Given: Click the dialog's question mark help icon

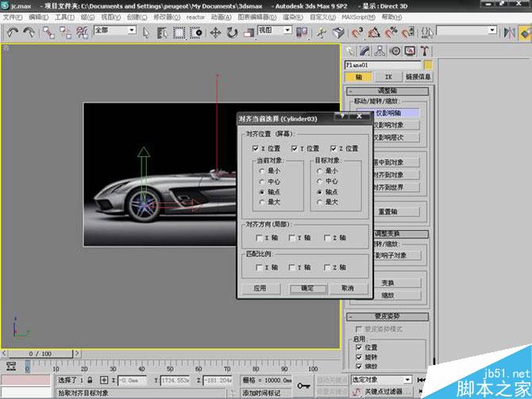Looking at the screenshot, I should point(341,117).
